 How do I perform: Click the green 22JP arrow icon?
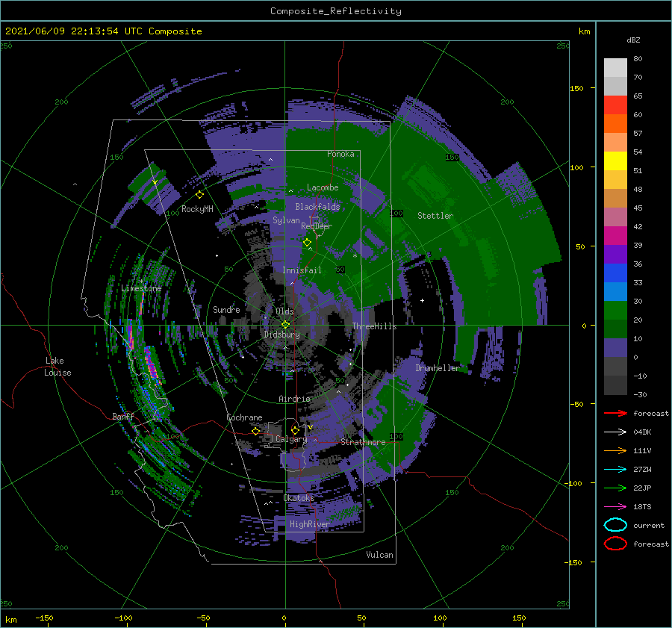point(615,488)
